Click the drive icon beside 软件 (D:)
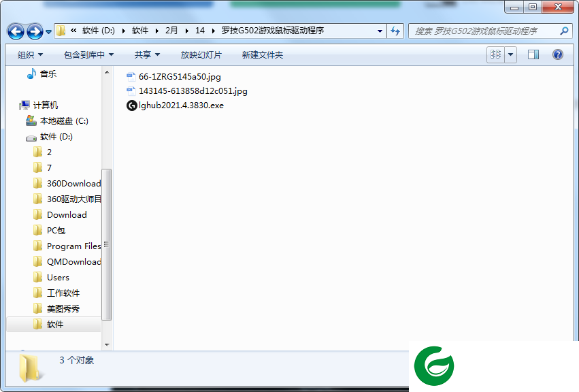 [31, 137]
